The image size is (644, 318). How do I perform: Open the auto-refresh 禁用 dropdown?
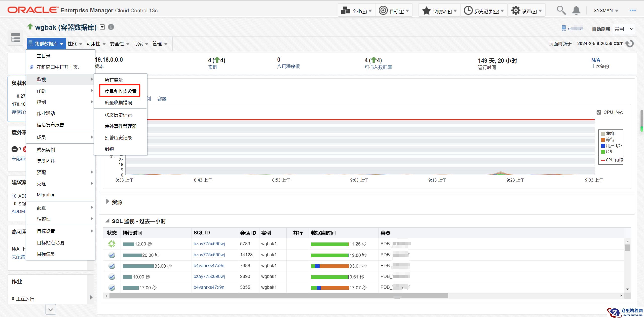[624, 29]
